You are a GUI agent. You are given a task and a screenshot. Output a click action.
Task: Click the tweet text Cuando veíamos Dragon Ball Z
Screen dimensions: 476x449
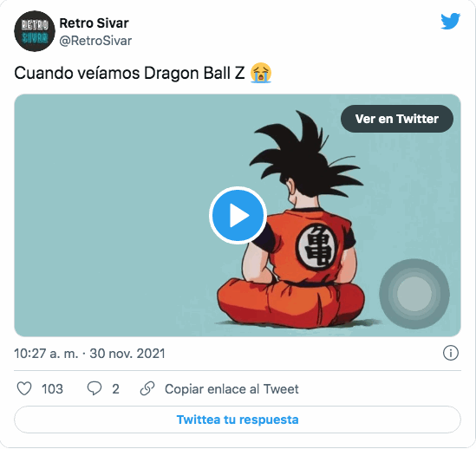click(129, 73)
